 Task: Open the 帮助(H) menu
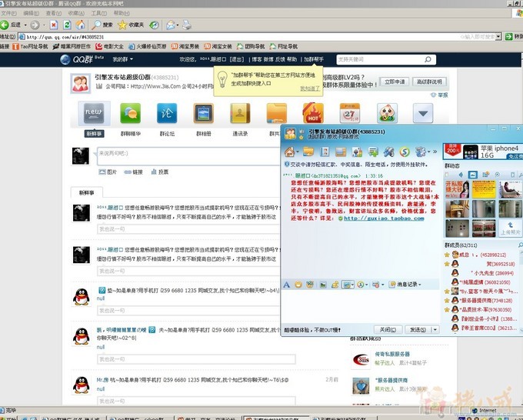point(122,13)
